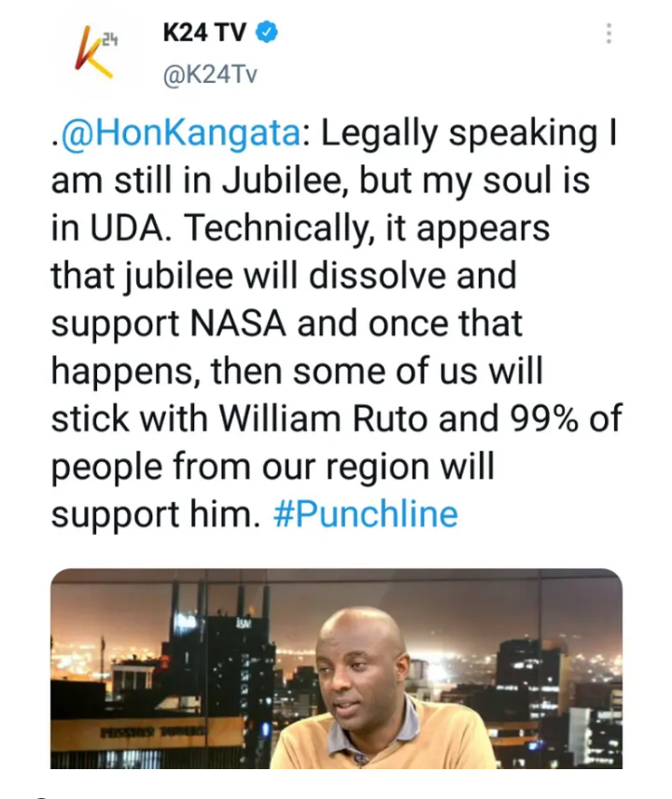
Task: Click the blue verified badge
Action: tap(266, 33)
